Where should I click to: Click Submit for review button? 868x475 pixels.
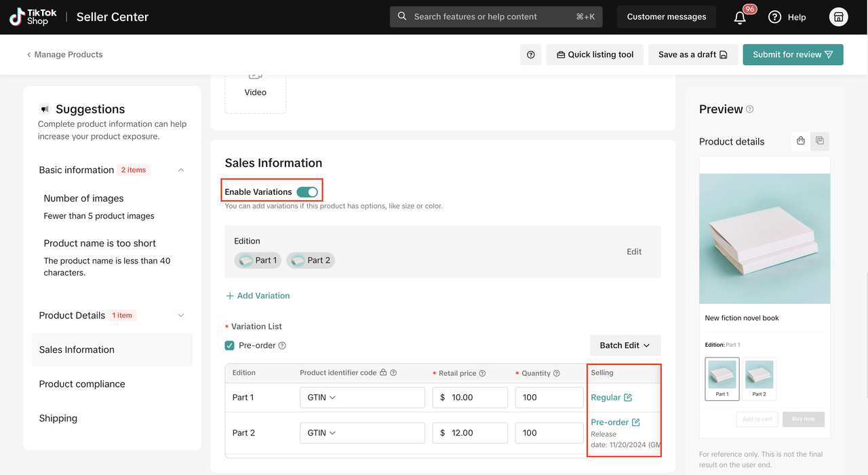click(793, 55)
